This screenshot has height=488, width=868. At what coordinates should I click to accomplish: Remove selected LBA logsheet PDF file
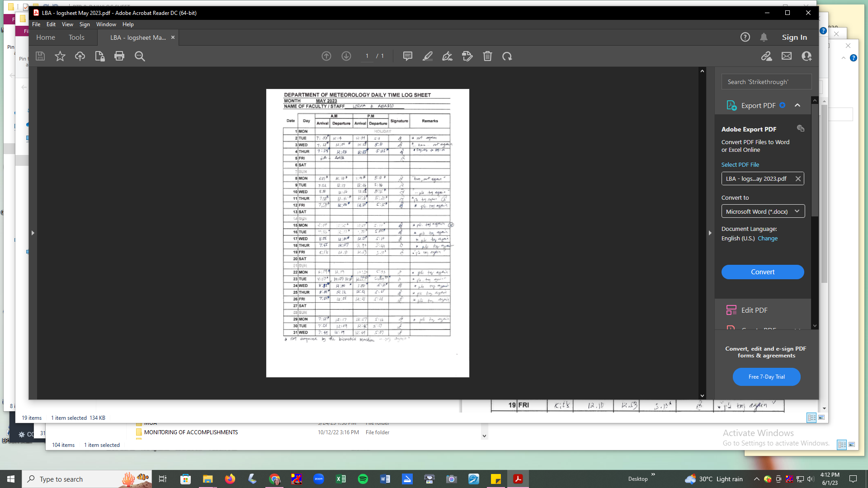pos(798,179)
